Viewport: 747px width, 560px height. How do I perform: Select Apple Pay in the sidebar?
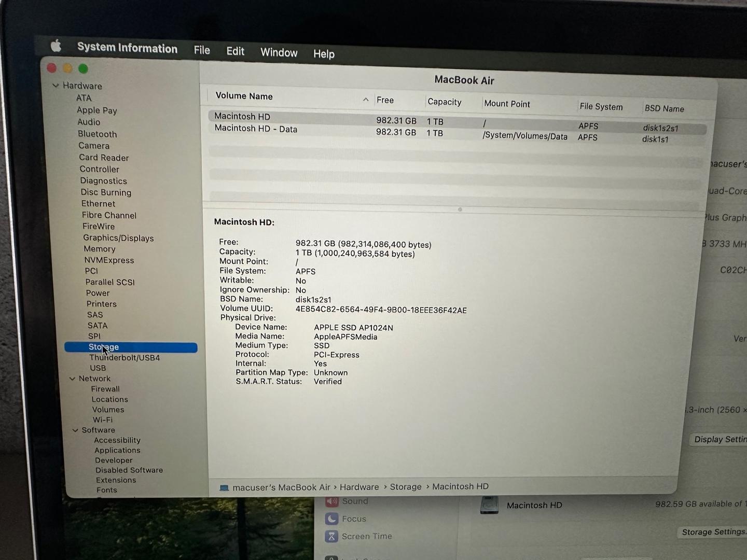(x=96, y=110)
